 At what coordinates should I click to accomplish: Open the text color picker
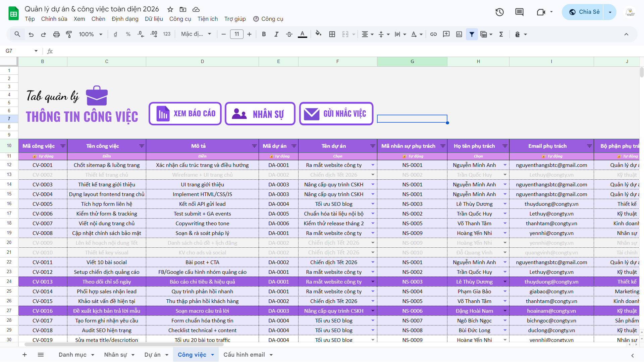[302, 34]
